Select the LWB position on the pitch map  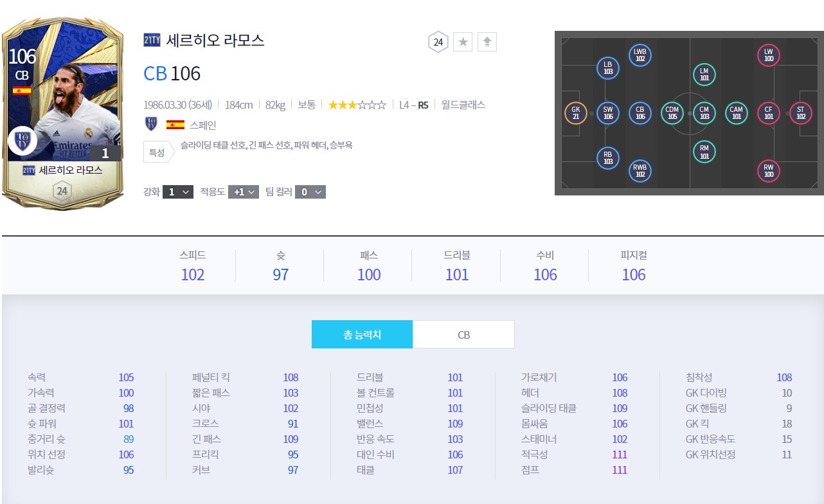[640, 55]
